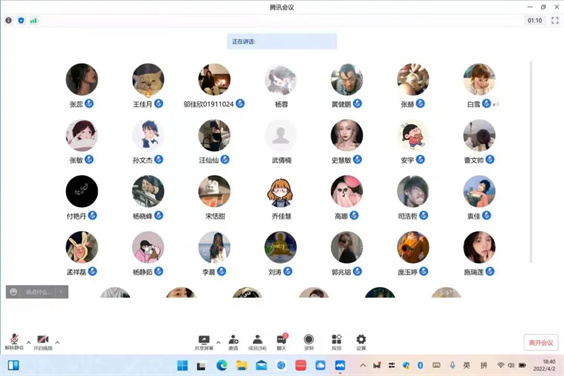Open the apps (应用) menu
The image size is (564, 376).
tap(336, 342)
